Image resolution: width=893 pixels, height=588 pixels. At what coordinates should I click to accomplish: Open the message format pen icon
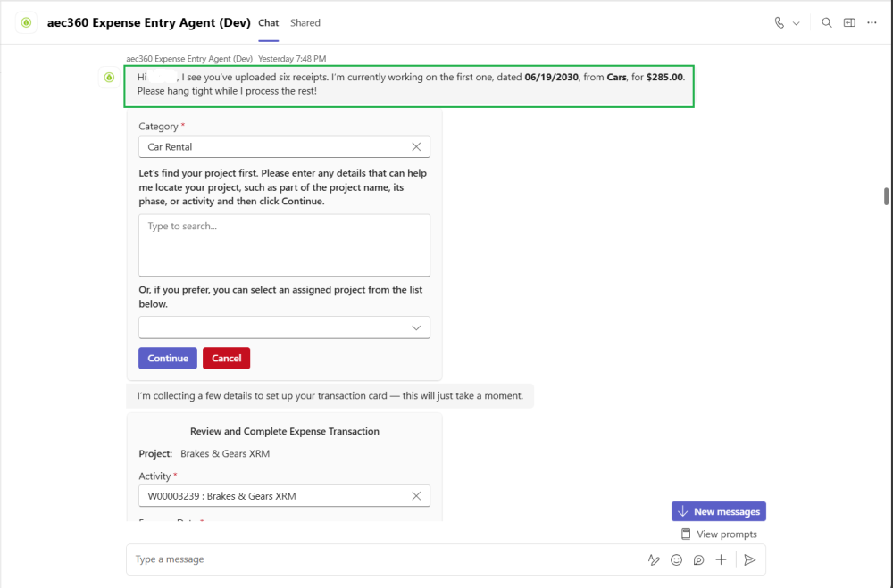click(x=654, y=559)
